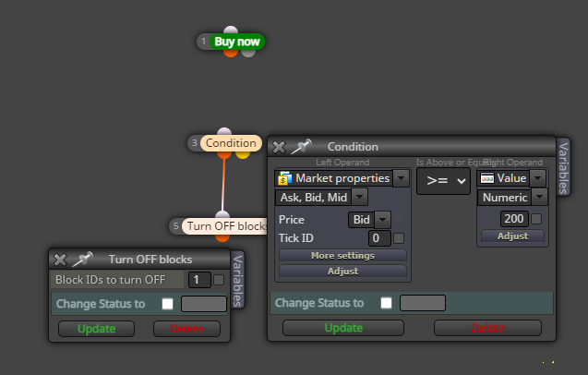
Task: Click orange output connector of Buy now block
Action: (x=231, y=53)
